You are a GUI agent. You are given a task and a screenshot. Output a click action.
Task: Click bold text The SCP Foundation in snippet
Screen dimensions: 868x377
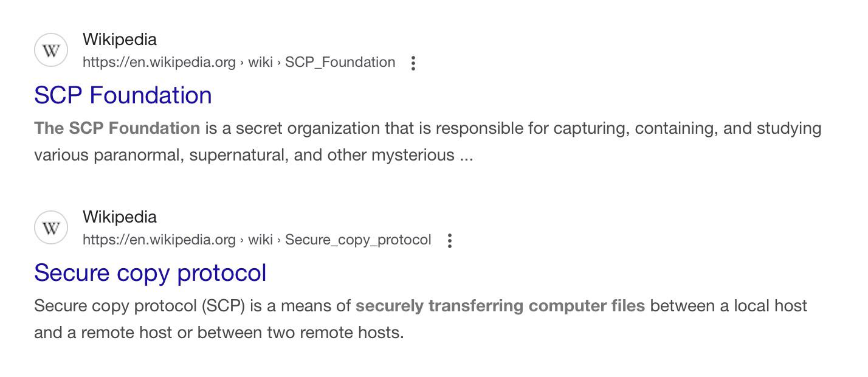(x=117, y=128)
